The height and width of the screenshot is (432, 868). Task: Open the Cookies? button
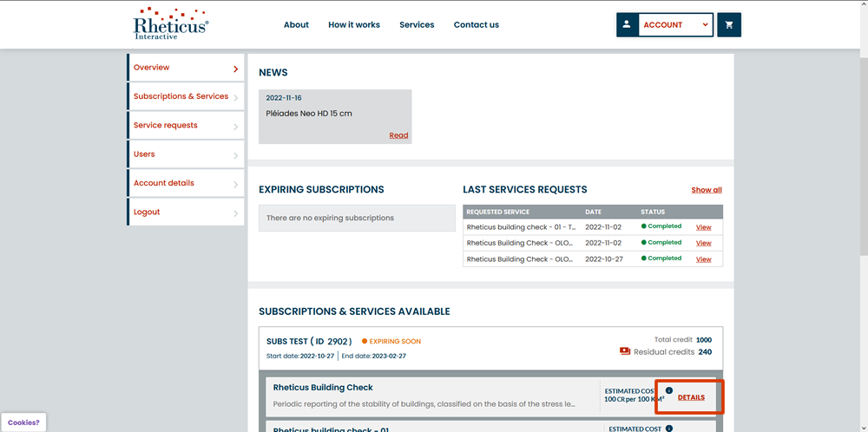click(x=23, y=422)
